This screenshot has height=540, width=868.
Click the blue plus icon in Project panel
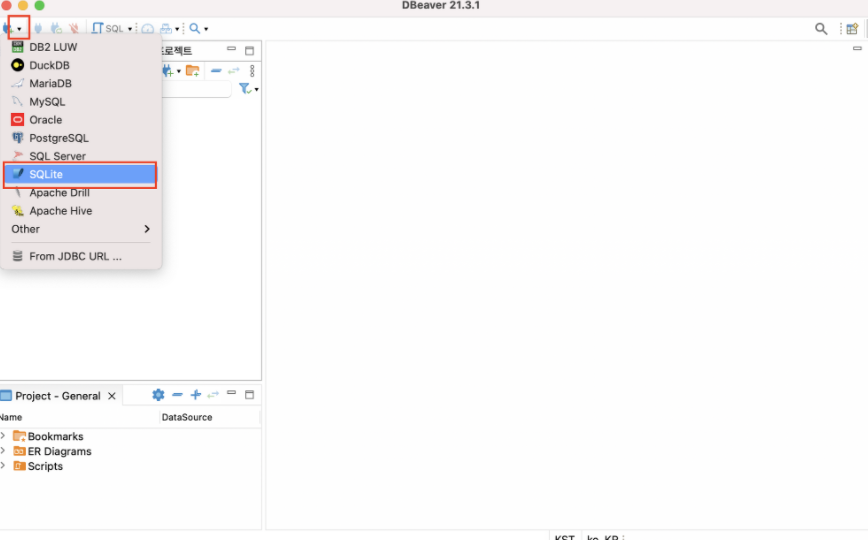[x=195, y=395]
